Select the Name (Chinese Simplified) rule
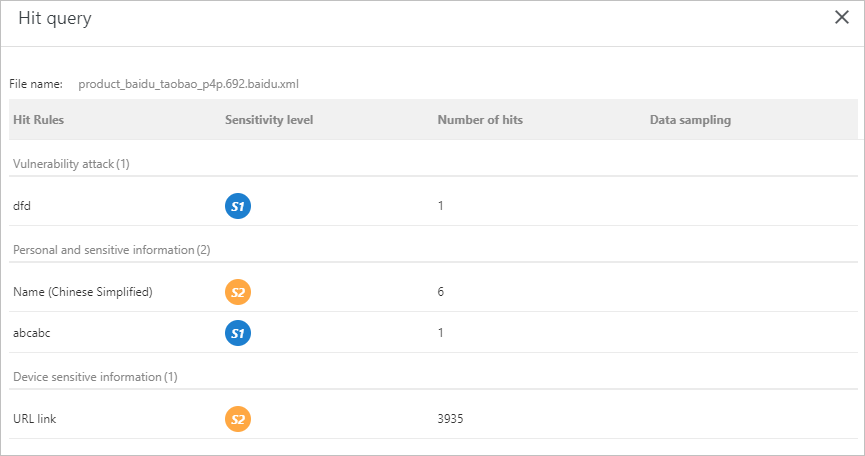Screen dimensions: 865x456 tap(83, 292)
